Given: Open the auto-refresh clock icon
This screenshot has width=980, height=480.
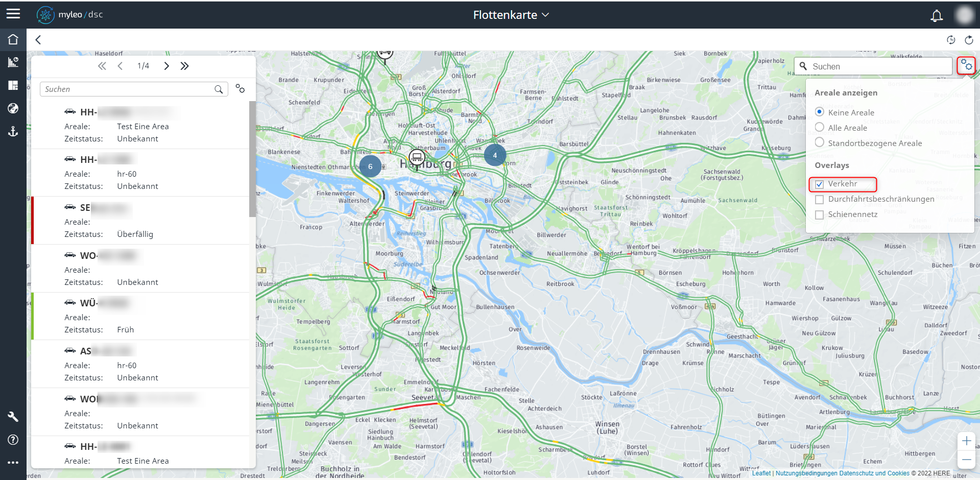Looking at the screenshot, I should click(950, 40).
